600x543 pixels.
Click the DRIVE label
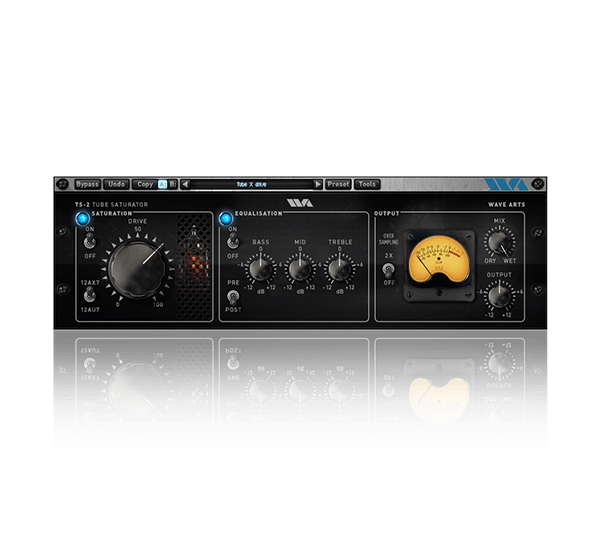(x=138, y=221)
